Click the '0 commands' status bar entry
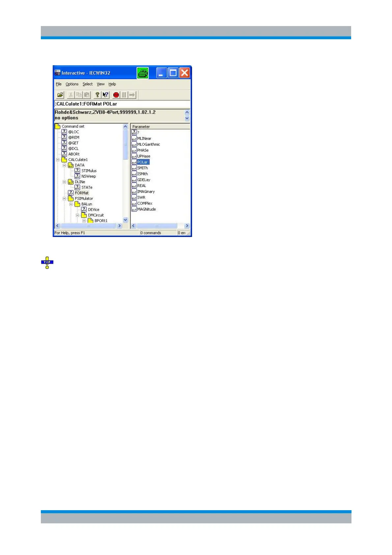 coord(151,233)
